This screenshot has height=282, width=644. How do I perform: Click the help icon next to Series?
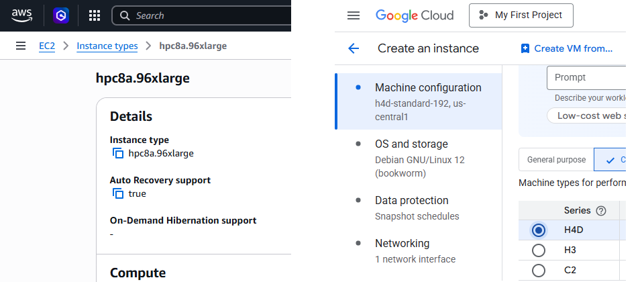(601, 211)
